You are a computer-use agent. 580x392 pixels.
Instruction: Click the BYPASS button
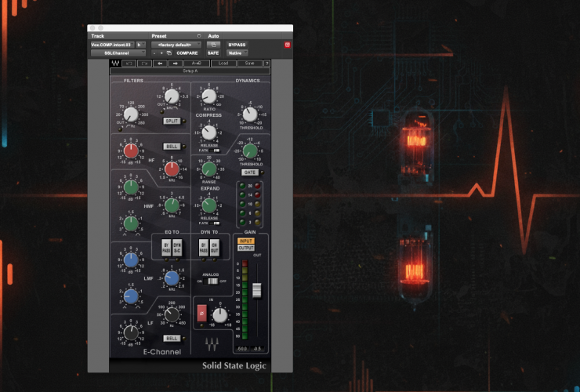click(237, 45)
